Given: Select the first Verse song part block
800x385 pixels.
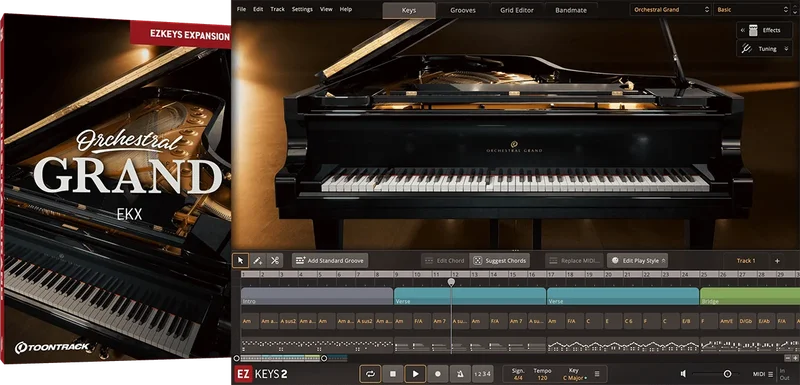Looking at the screenshot, I should (470, 296).
